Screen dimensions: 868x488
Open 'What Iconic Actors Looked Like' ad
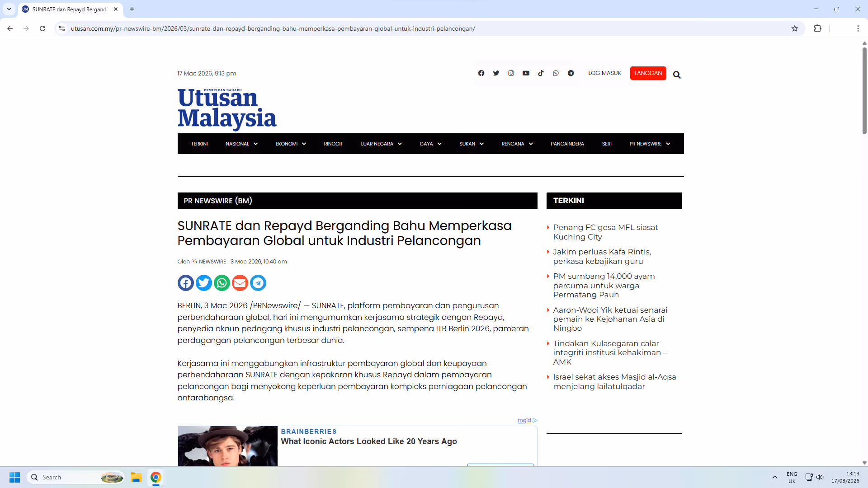point(369,441)
